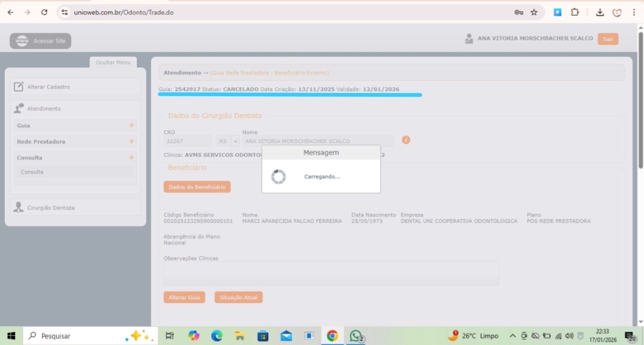The height and width of the screenshot is (345, 644).
Task: Click the Sair logout button
Action: [608, 39]
